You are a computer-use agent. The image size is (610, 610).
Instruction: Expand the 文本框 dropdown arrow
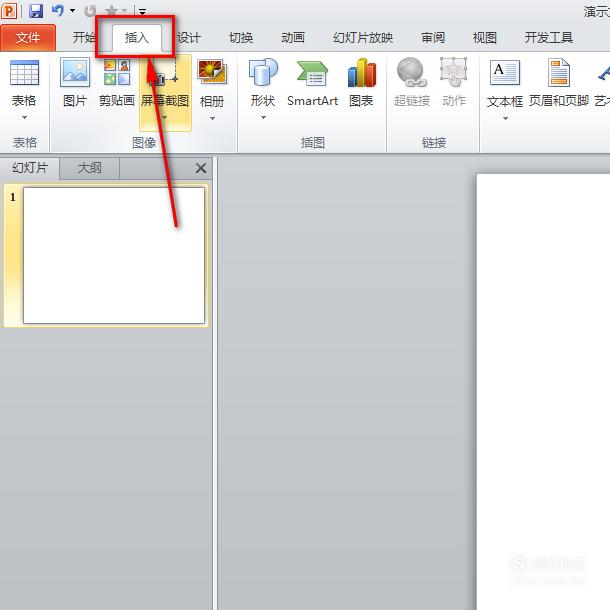click(505, 118)
